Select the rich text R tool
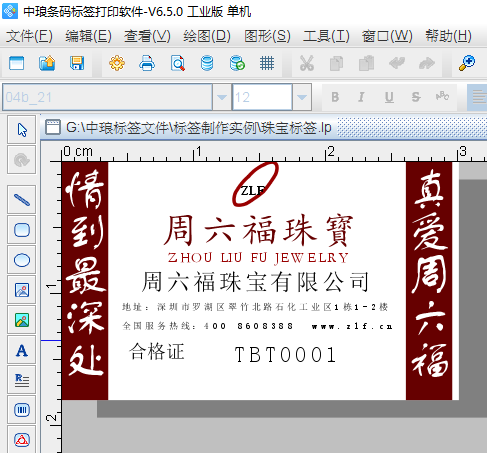This screenshot has width=487, height=453. point(22,380)
